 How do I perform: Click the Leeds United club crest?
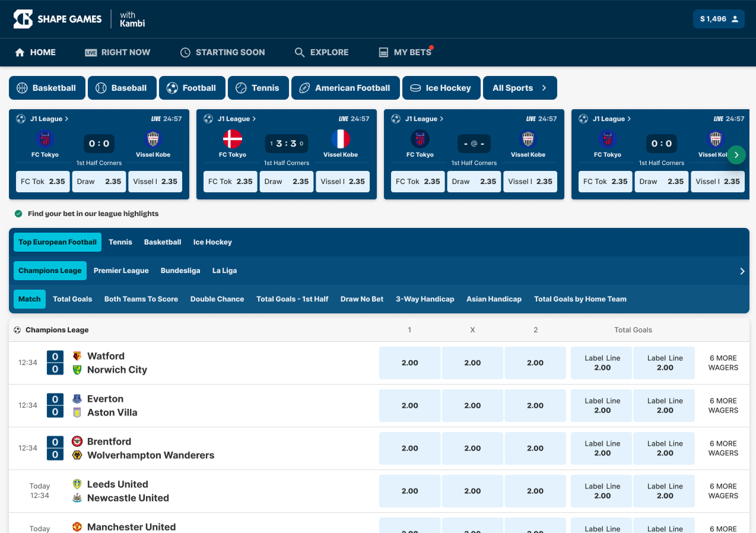pyautogui.click(x=77, y=484)
